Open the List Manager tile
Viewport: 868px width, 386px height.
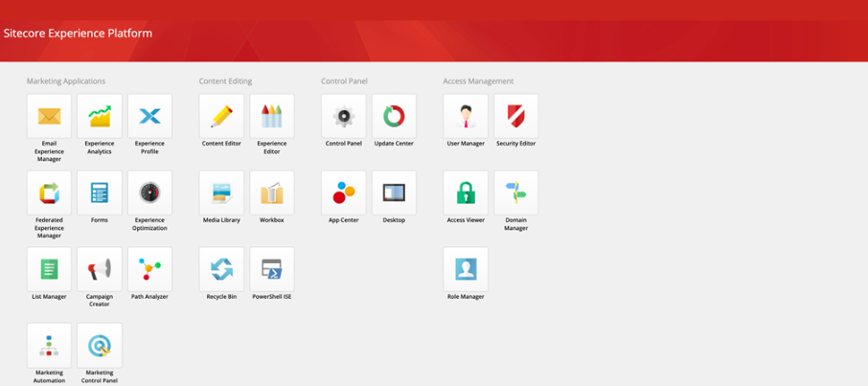coord(49,269)
